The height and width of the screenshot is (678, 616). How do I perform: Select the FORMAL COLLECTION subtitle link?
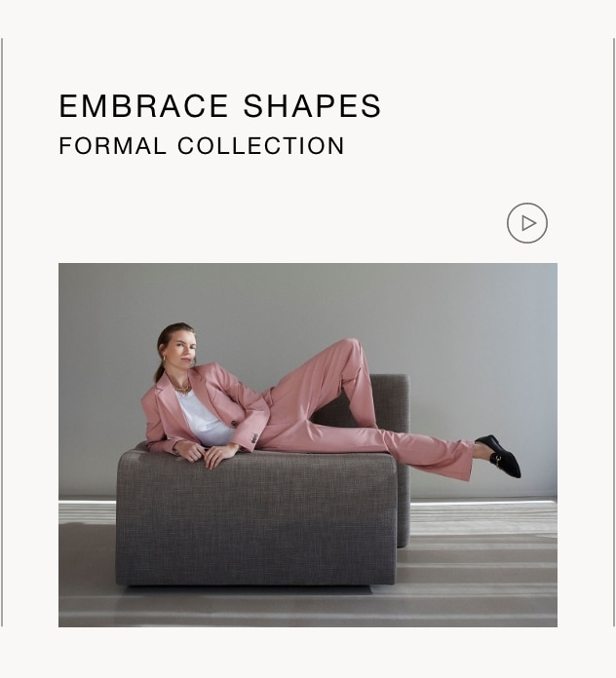tap(202, 146)
